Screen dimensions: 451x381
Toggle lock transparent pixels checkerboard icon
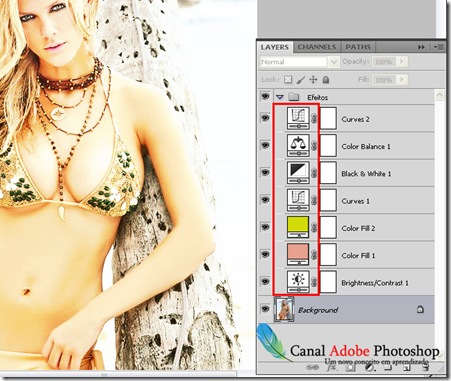(x=288, y=80)
